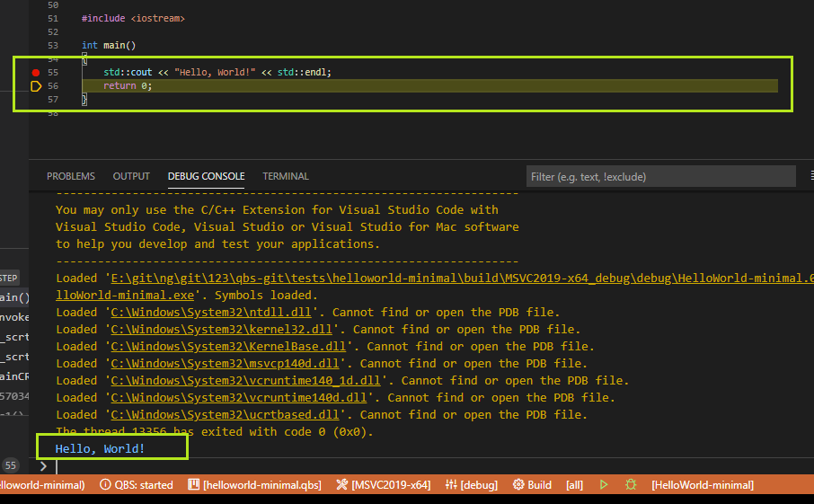
Task: Select the [HelloWorld-minimal] run product
Action: 703,485
